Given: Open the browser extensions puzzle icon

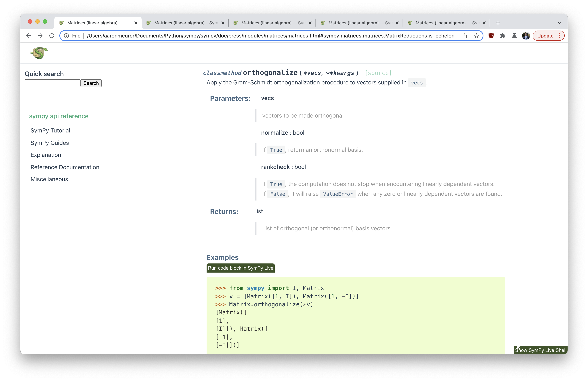Looking at the screenshot, I should pos(503,35).
